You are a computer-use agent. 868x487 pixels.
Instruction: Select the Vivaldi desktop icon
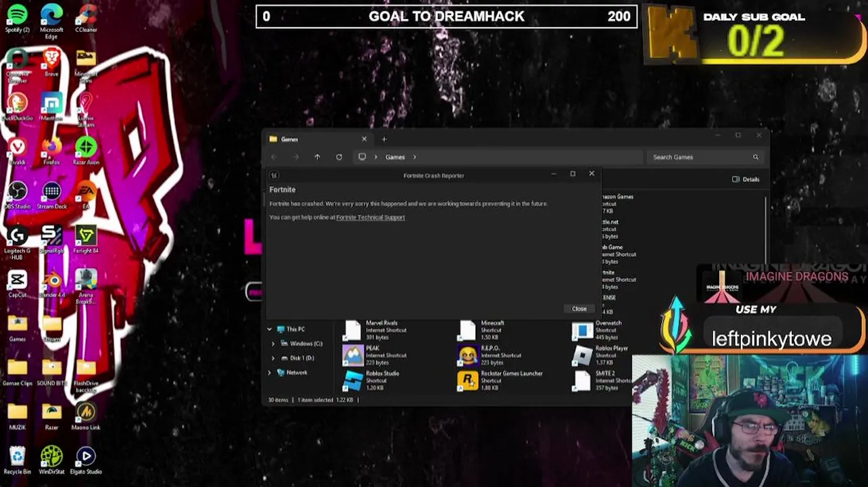18,152
